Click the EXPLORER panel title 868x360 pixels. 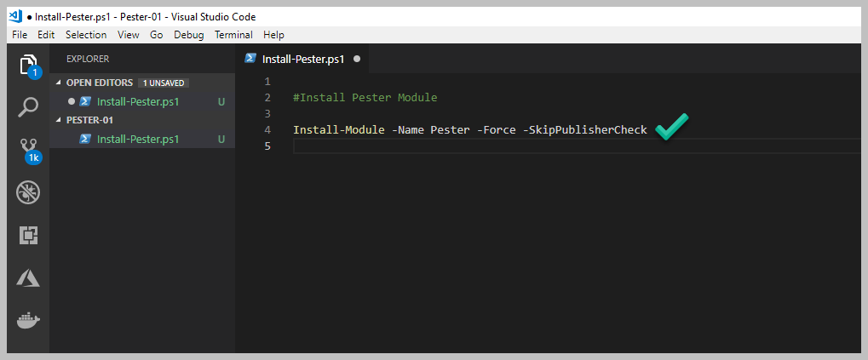click(x=88, y=59)
